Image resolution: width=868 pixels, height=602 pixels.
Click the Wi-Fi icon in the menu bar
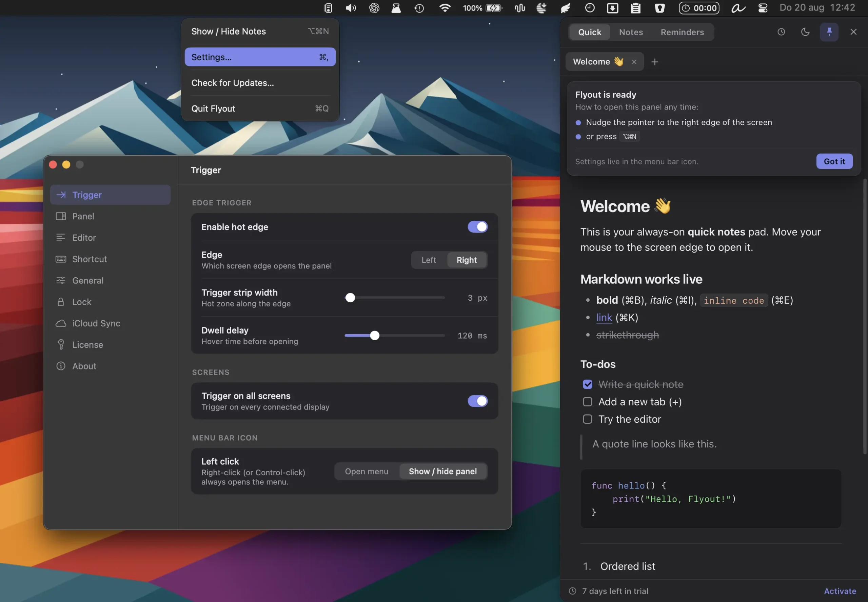[445, 8]
